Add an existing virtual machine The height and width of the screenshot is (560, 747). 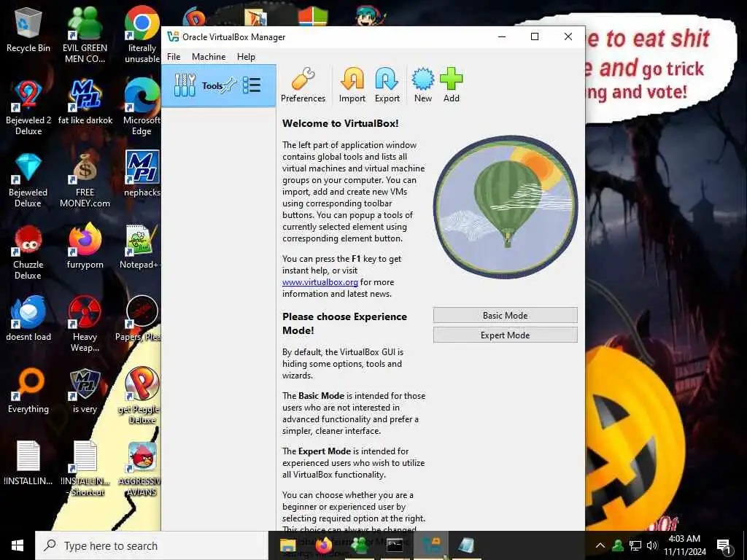pos(451,86)
